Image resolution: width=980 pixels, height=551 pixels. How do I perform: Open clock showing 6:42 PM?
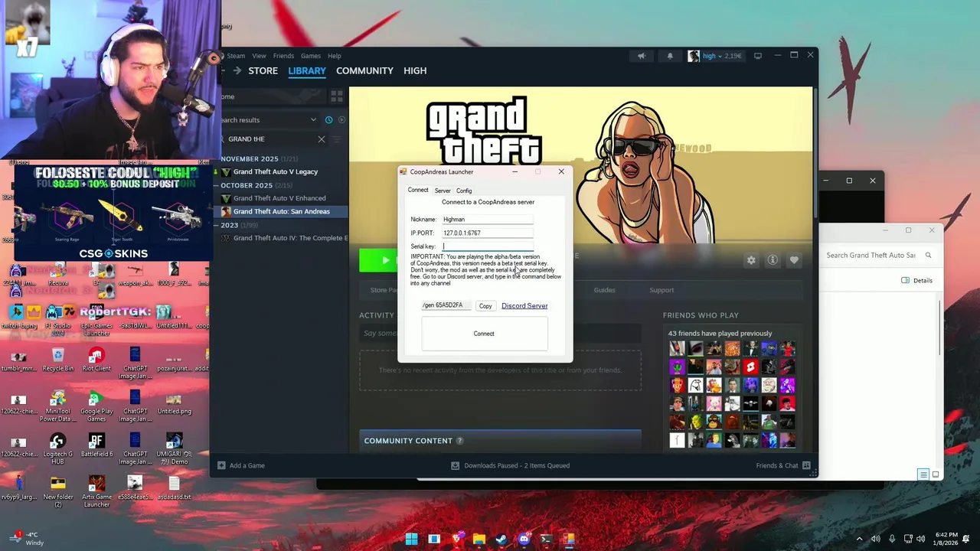click(x=946, y=539)
